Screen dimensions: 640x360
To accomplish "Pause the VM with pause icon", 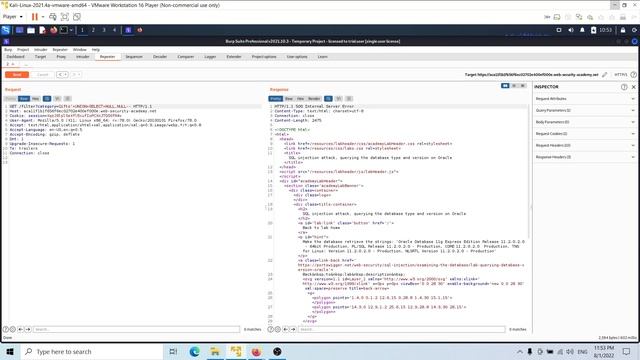I will pyautogui.click(x=35, y=17).
